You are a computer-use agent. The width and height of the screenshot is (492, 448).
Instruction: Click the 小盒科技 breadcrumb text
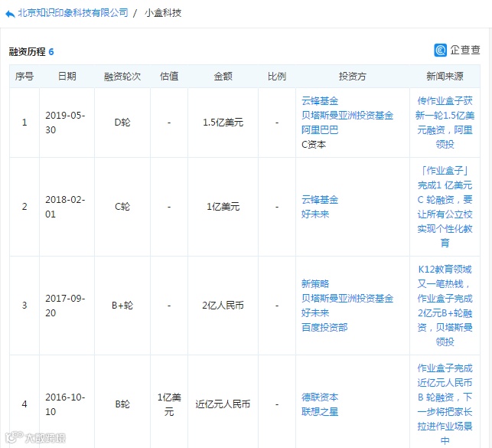pyautogui.click(x=163, y=13)
